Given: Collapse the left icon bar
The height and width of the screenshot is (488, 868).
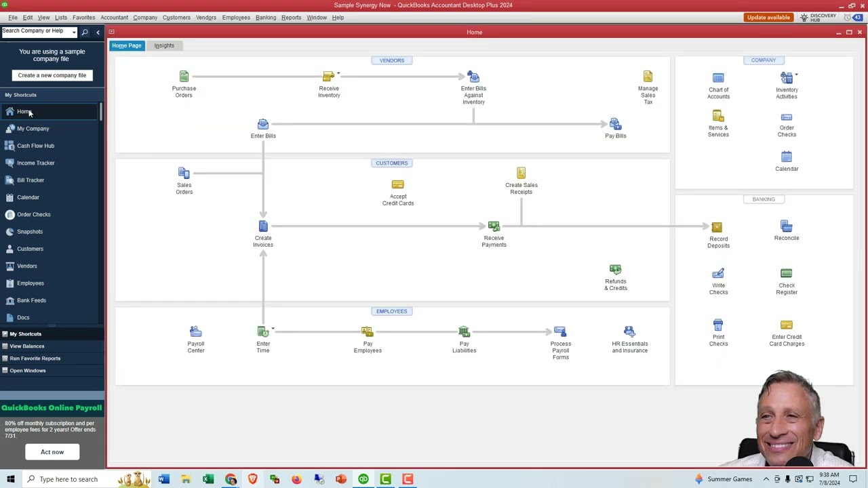Looking at the screenshot, I should (x=98, y=32).
